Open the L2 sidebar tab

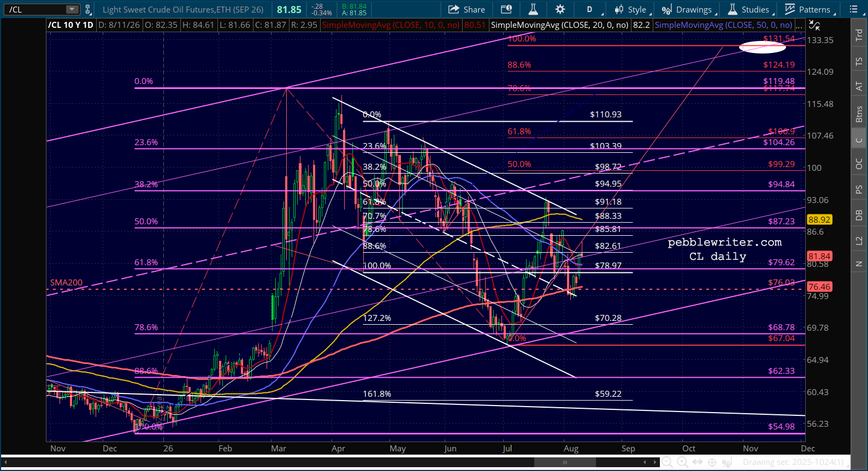[x=859, y=240]
